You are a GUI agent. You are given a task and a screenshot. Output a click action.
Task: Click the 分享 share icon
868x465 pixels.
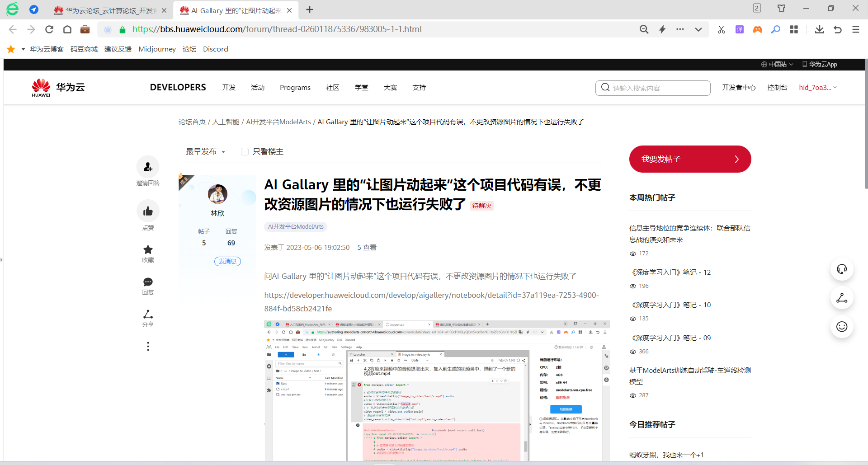(x=148, y=314)
